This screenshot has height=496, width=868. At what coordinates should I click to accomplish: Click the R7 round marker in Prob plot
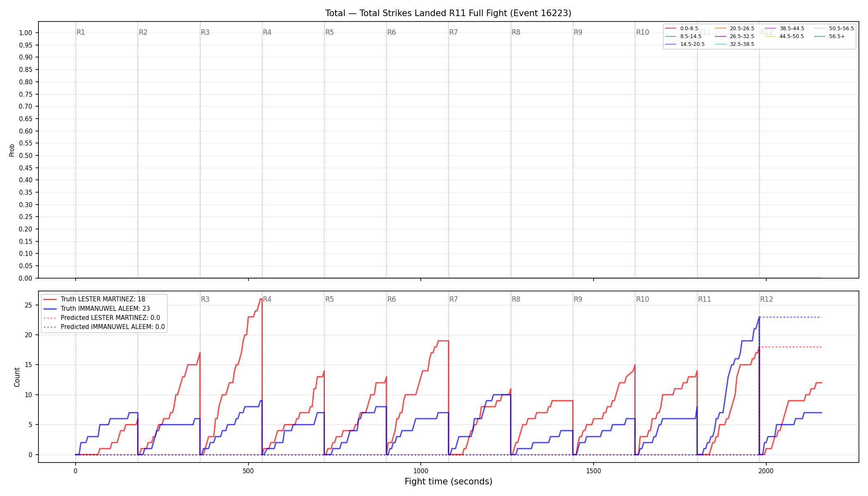click(x=454, y=32)
